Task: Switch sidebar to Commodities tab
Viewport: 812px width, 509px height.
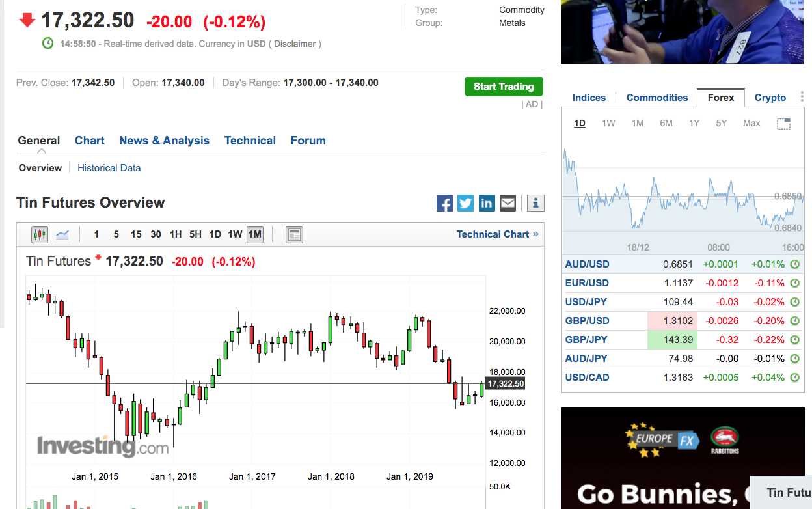Action: click(657, 98)
